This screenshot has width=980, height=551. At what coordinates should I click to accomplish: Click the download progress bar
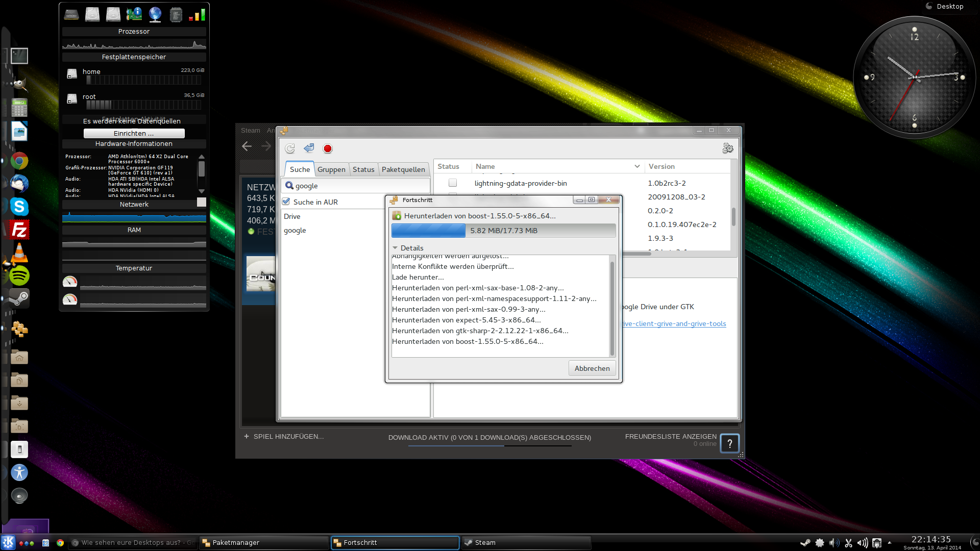(x=503, y=231)
